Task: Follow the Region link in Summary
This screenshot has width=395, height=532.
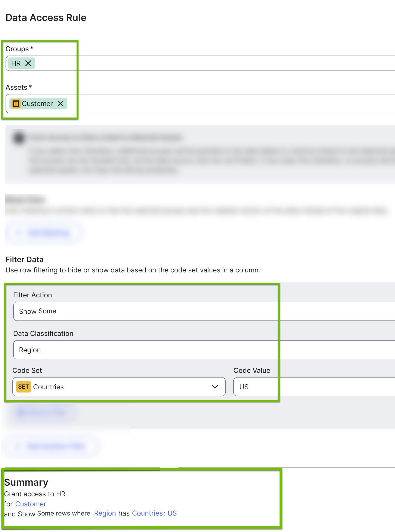Action: 105,513
